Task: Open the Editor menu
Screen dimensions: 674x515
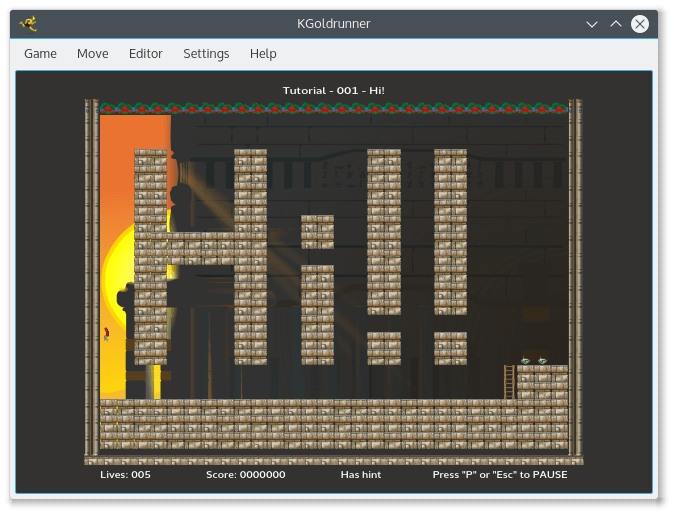Action: [145, 54]
